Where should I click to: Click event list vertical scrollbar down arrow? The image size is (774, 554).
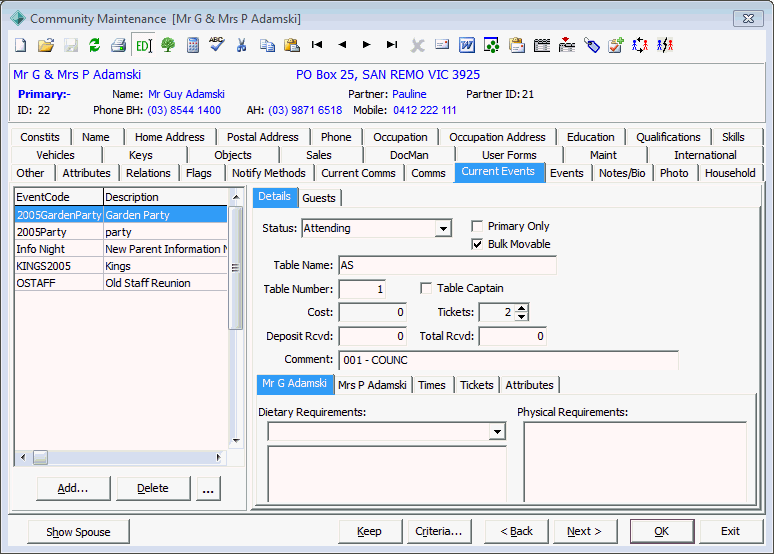pos(236,441)
